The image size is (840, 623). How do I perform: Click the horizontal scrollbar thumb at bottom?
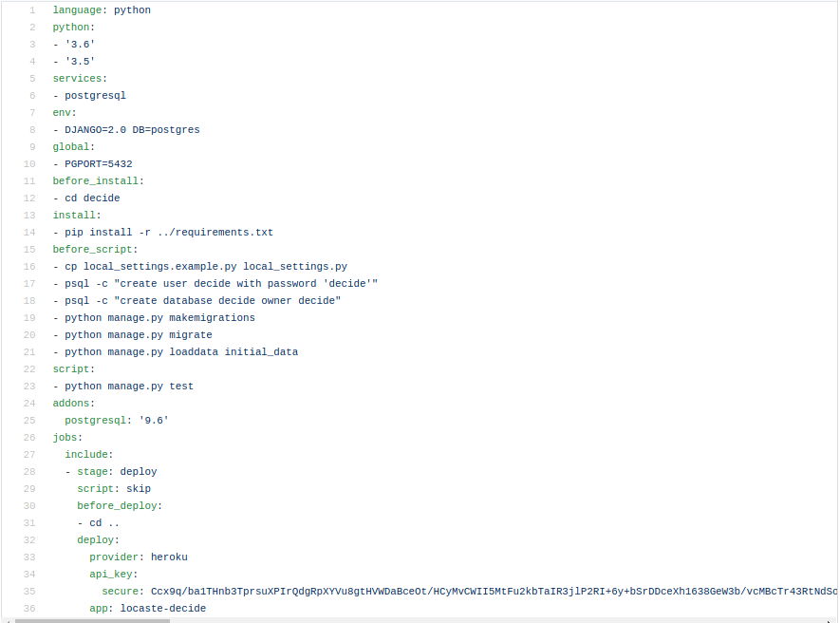pos(92,621)
